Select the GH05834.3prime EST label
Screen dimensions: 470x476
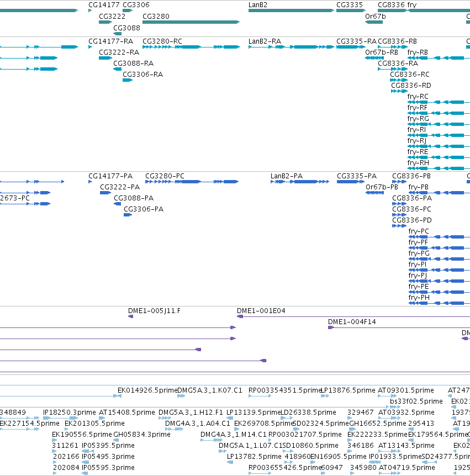point(142,435)
